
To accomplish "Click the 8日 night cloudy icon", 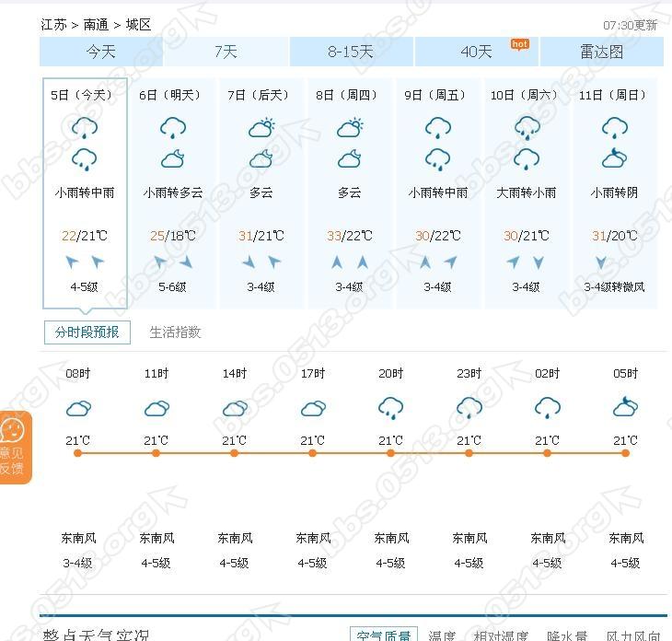I will [349, 159].
